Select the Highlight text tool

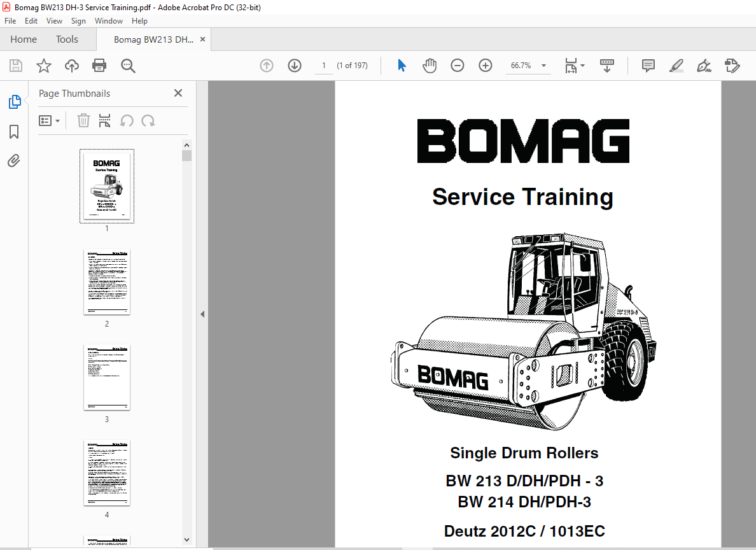676,66
